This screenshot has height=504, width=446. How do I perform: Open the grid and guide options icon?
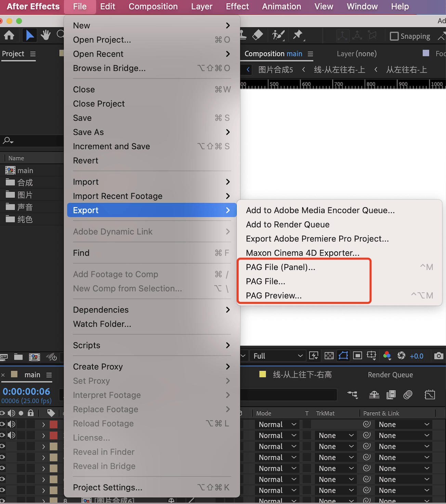pyautogui.click(x=371, y=356)
